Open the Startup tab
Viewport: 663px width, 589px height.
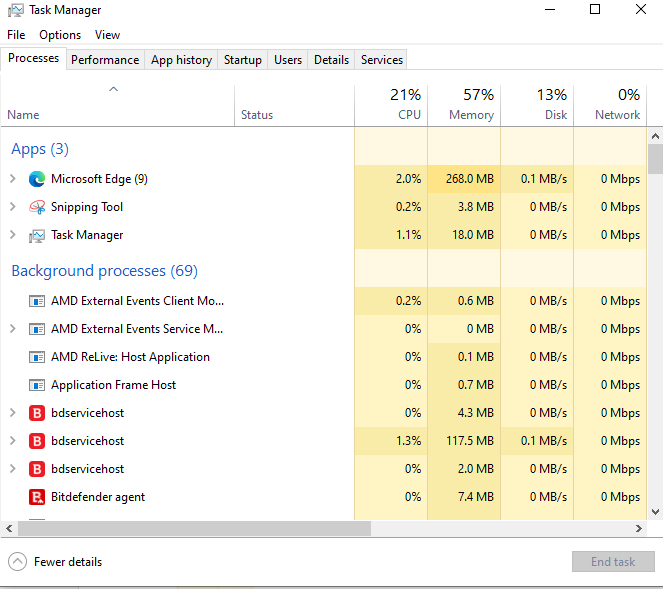point(242,60)
